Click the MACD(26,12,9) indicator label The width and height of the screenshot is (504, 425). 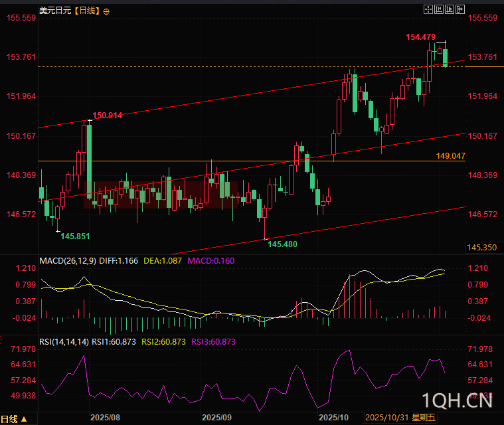[68, 261]
